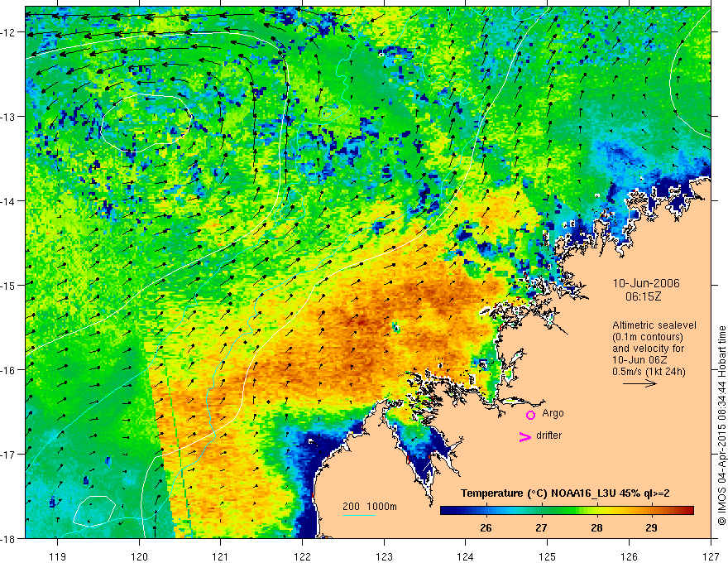The image size is (728, 563).
Task: Click the longitude label 119
Action: [x=58, y=556]
